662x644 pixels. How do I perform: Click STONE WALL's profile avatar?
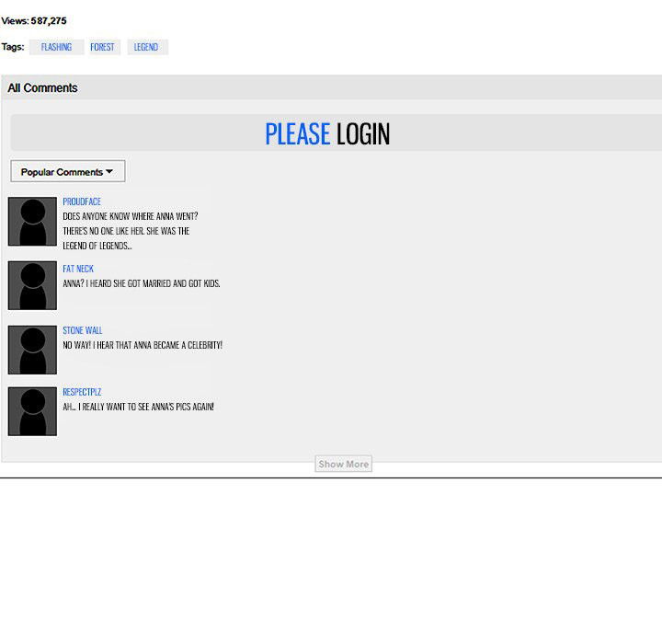pos(32,350)
